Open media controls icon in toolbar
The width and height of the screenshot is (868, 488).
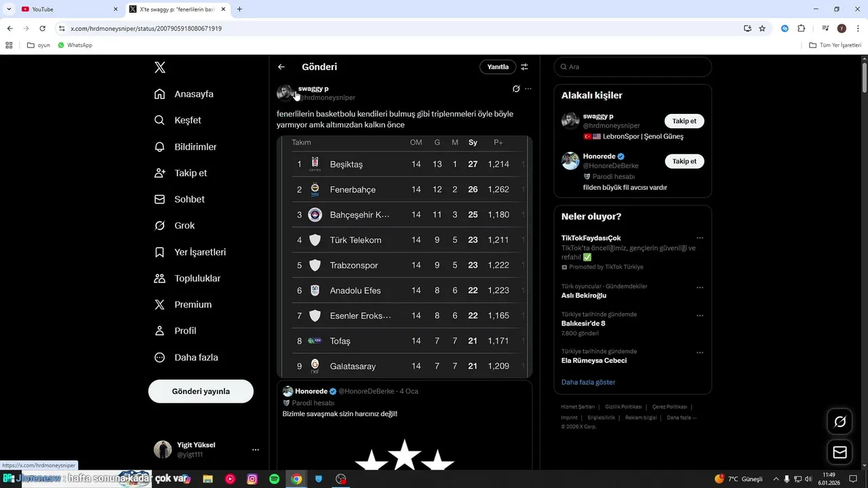[x=825, y=28]
